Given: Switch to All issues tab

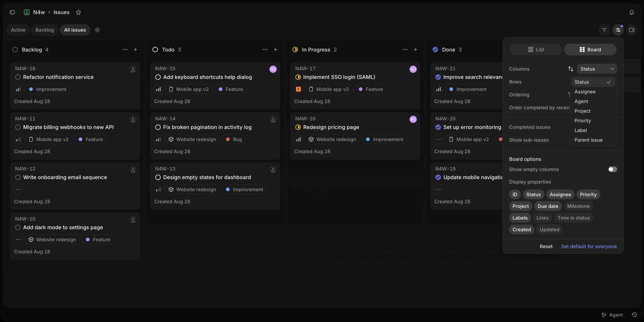Looking at the screenshot, I should click(x=75, y=30).
